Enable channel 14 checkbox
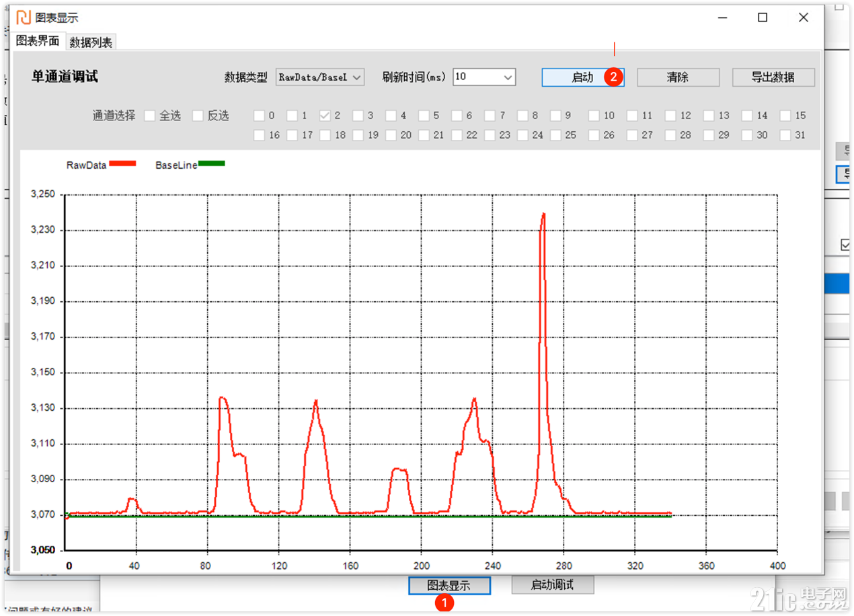Screen dimensions: 854x616 [x=747, y=116]
